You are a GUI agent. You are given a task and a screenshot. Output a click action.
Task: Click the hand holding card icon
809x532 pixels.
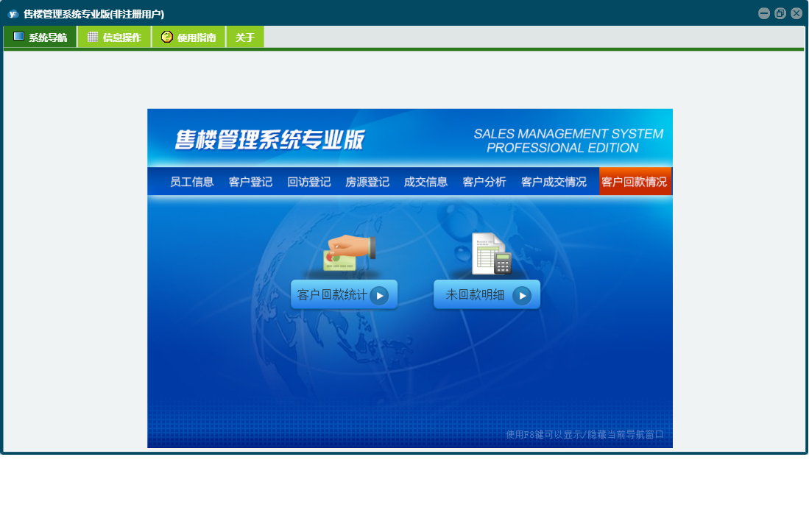pyautogui.click(x=349, y=254)
